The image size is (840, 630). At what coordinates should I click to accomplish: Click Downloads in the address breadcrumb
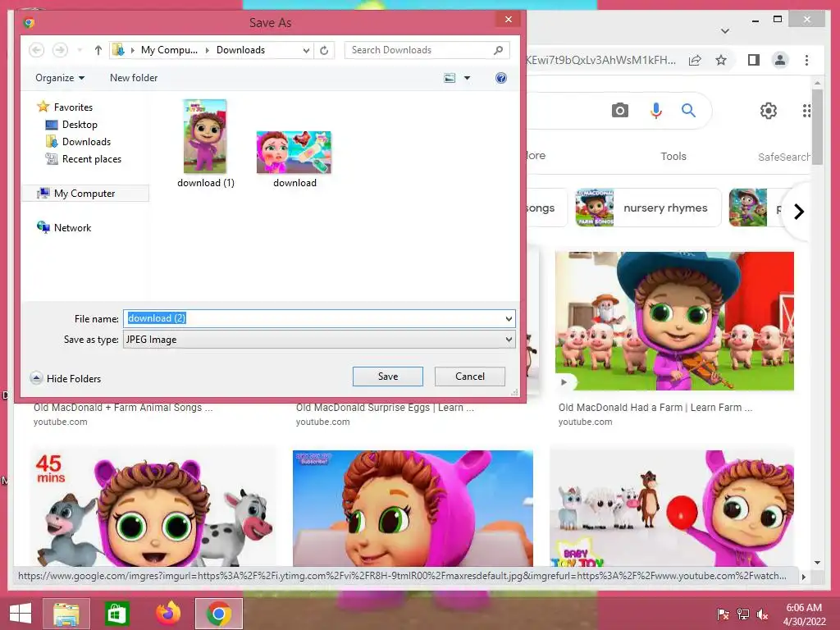240,50
